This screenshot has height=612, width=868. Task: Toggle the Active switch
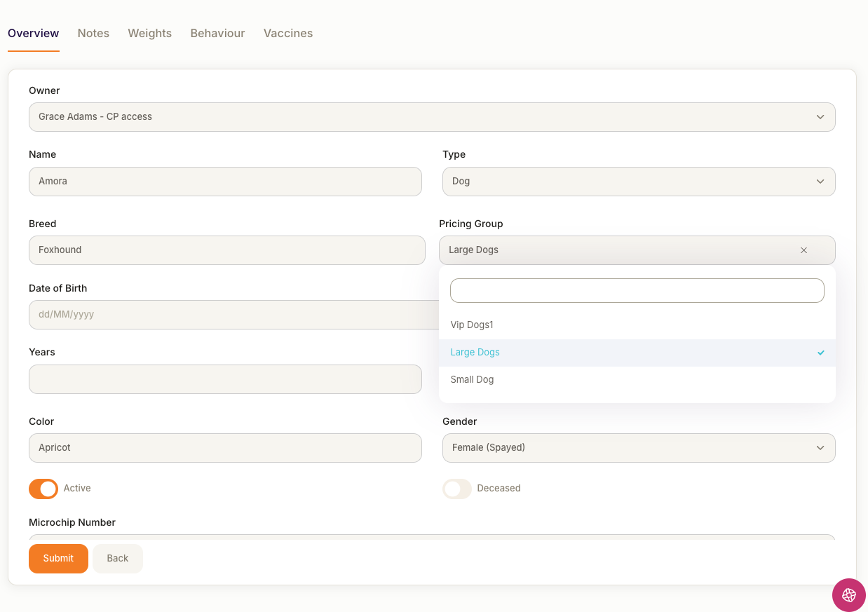click(43, 489)
